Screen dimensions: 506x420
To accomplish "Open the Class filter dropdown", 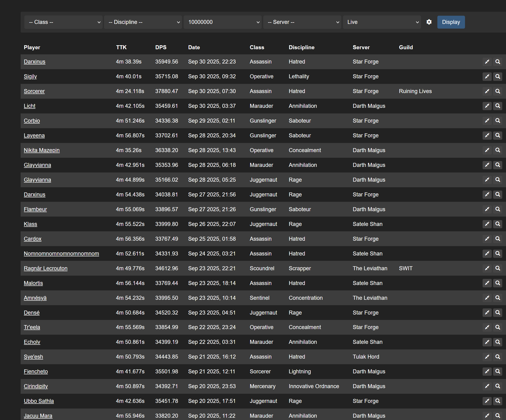I will (x=63, y=22).
